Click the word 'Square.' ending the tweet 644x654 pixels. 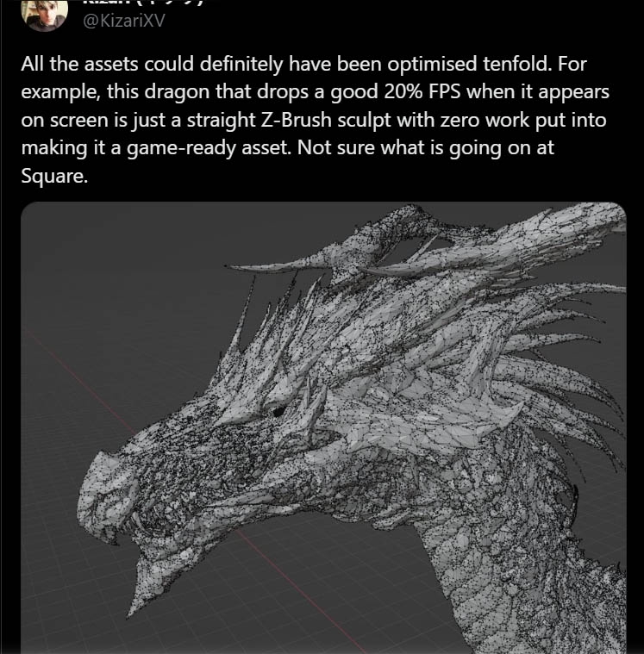tap(54, 176)
